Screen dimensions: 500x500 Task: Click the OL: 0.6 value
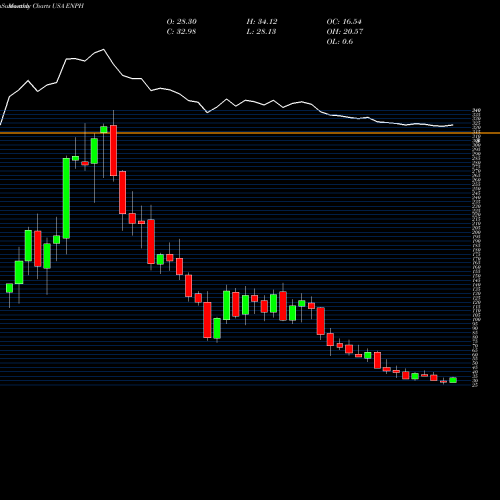point(340,42)
